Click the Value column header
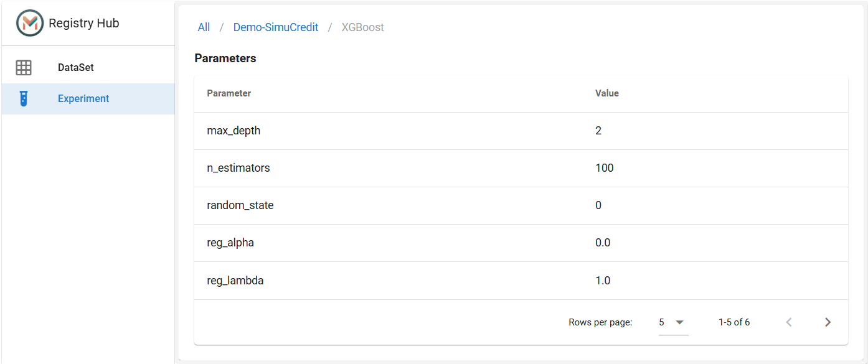 point(607,93)
